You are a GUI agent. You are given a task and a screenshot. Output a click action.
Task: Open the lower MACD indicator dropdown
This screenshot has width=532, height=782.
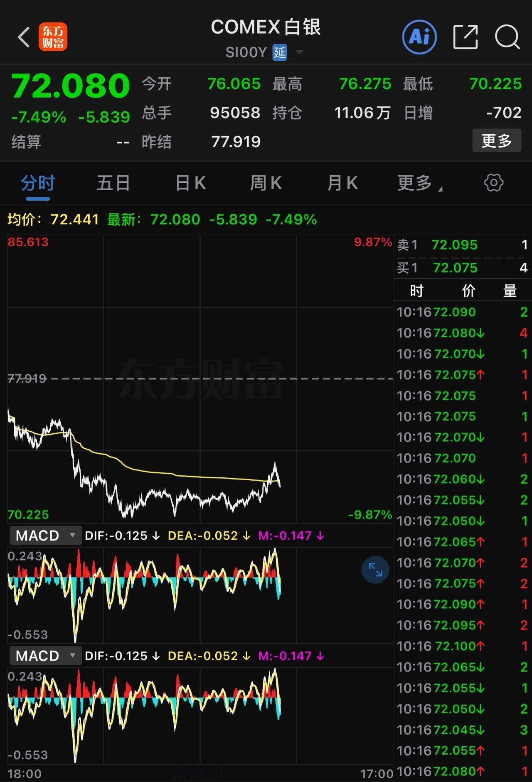(x=46, y=656)
